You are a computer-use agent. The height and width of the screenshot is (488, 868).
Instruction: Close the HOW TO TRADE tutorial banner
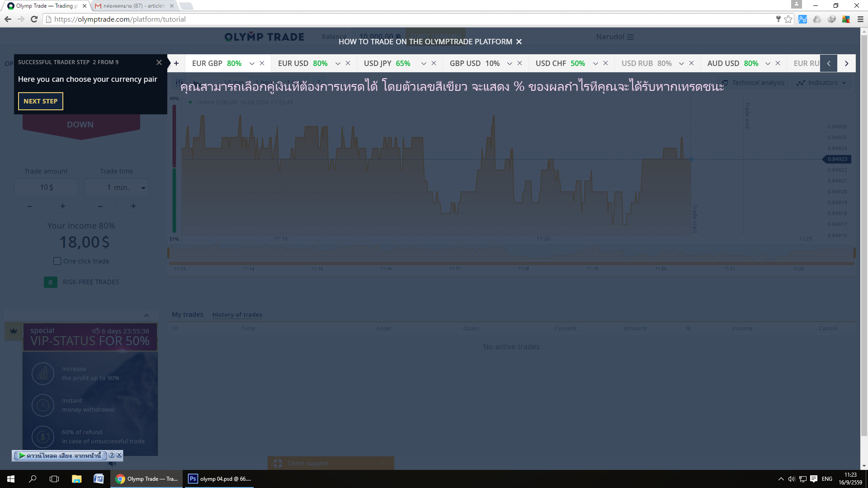(519, 42)
